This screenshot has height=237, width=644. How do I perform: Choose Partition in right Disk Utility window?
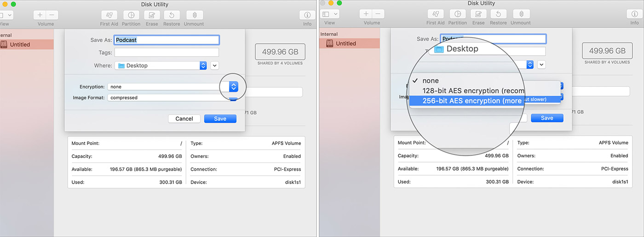coord(458,14)
